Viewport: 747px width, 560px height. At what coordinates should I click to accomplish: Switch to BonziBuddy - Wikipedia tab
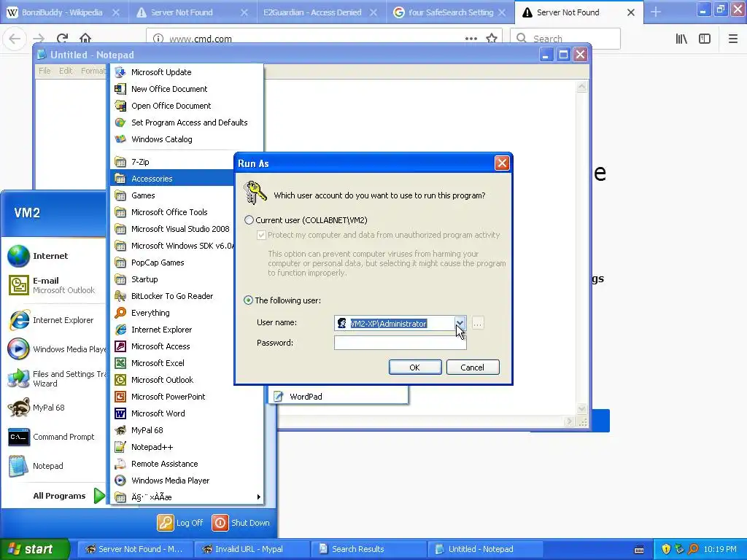pyautogui.click(x=63, y=12)
